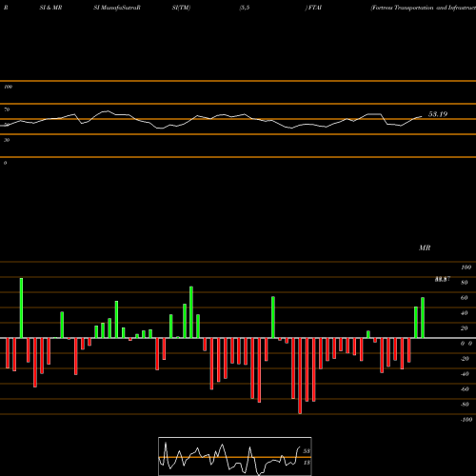Image resolution: width=476 pixels, height=476 pixels.
Task: Click the SI & MR header label
Action: (50, 8)
